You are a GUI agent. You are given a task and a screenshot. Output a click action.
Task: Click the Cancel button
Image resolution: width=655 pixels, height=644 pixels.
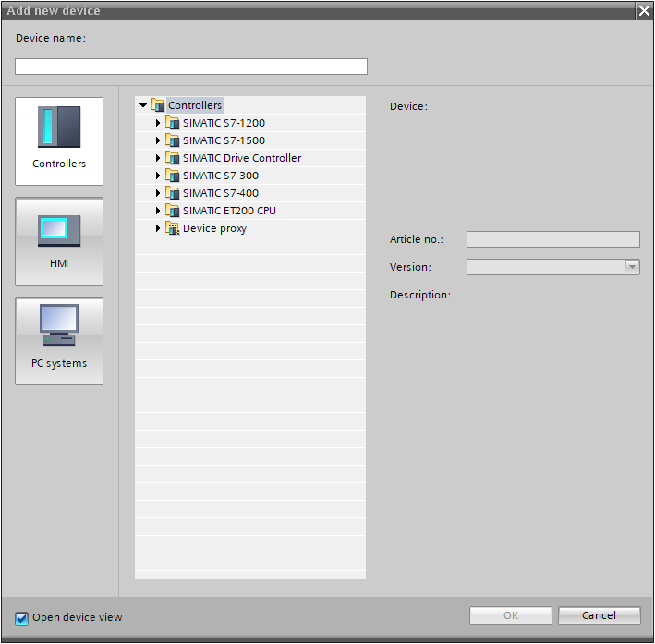(x=599, y=615)
